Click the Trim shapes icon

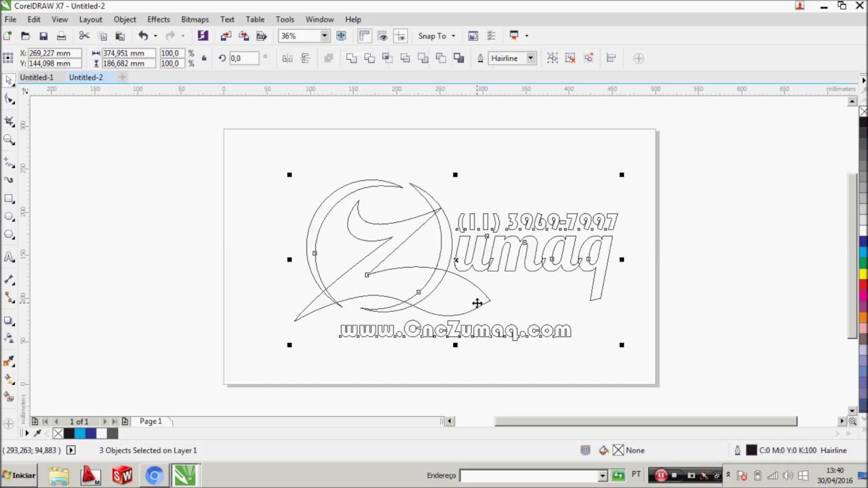coord(370,58)
